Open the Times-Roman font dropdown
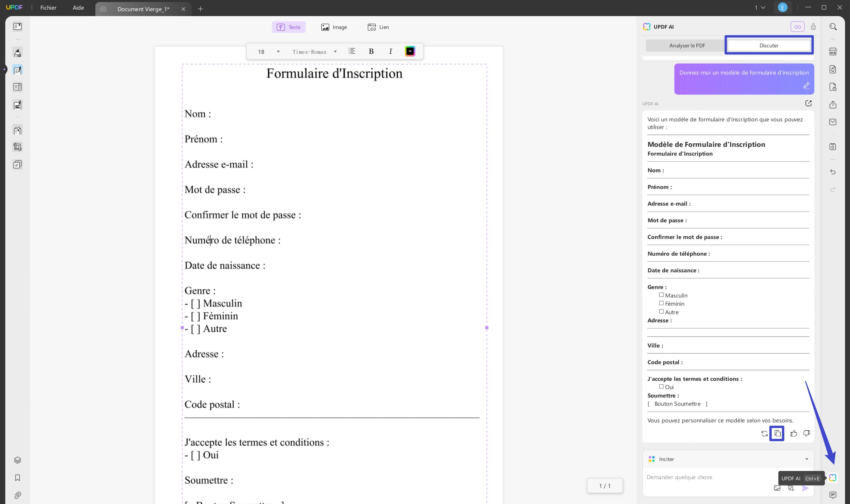Screen dimensions: 850x504 tap(335, 51)
